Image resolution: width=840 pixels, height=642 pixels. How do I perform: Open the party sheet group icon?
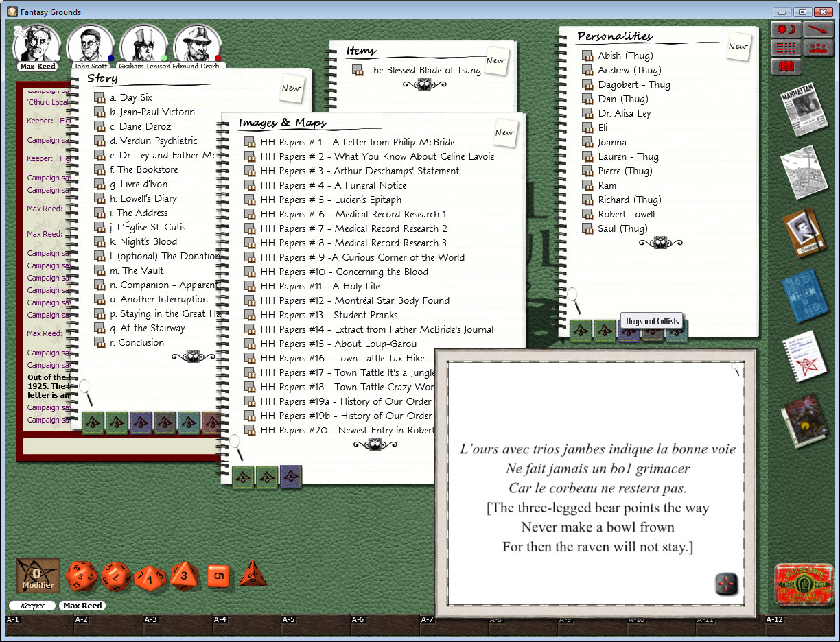point(820,47)
